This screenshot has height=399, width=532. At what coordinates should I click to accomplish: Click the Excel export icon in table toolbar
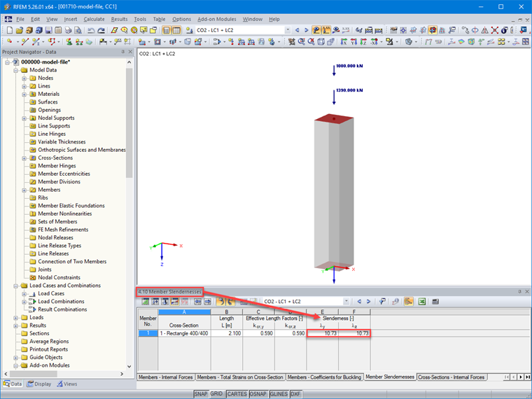tap(422, 302)
